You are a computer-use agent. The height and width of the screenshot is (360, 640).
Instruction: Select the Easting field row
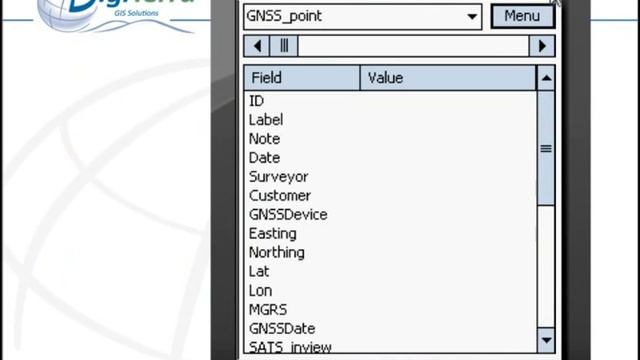pos(391,234)
